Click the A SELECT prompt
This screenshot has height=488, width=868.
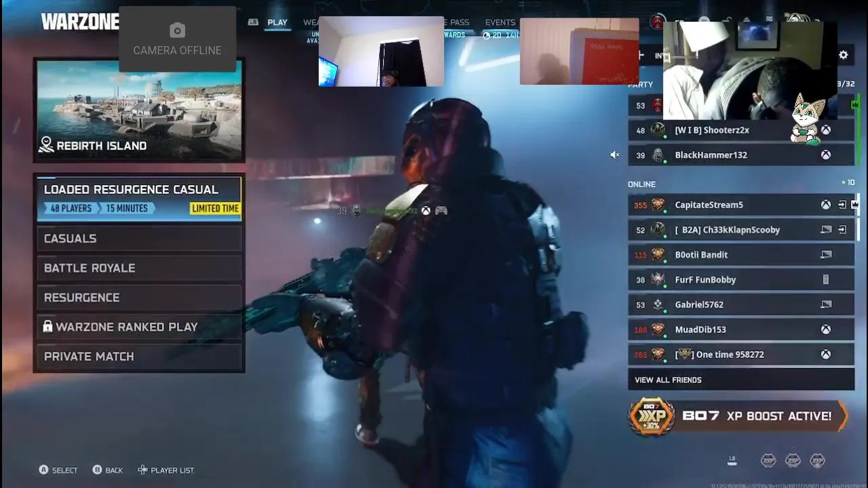[x=58, y=470]
